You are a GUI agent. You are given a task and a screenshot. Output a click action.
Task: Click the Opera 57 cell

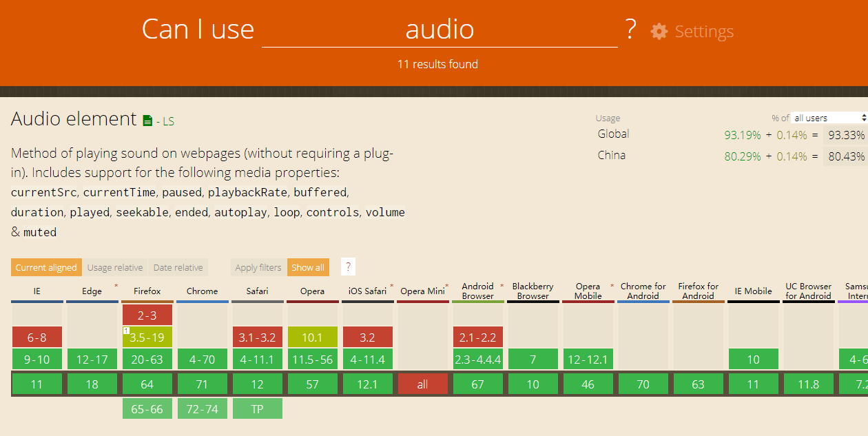point(312,384)
